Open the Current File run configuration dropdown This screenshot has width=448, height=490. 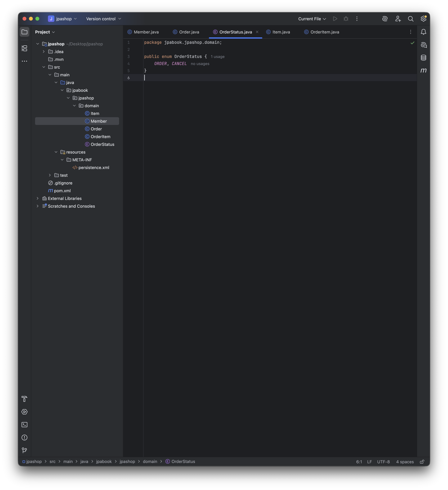[312, 19]
